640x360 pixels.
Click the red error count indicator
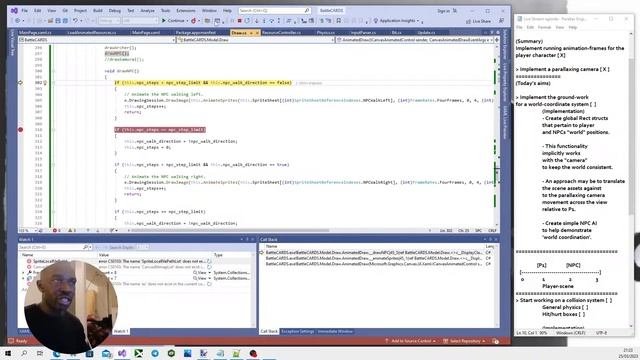(56, 231)
